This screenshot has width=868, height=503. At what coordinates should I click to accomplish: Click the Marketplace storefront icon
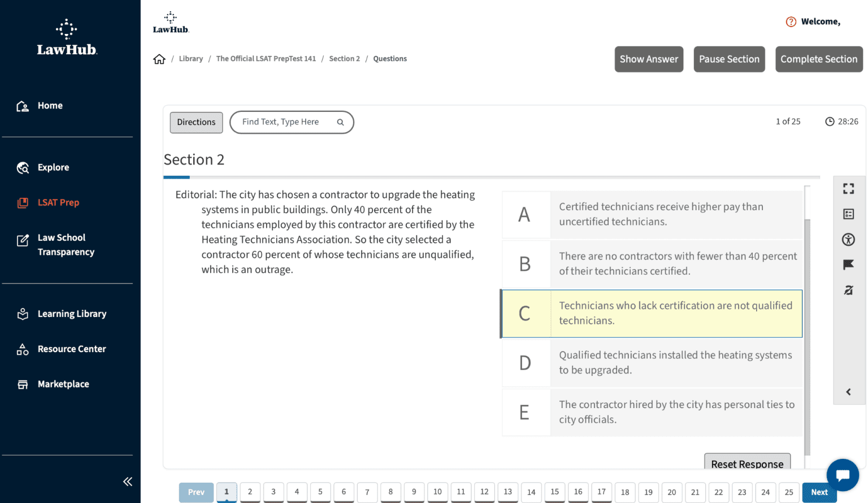coord(23,384)
